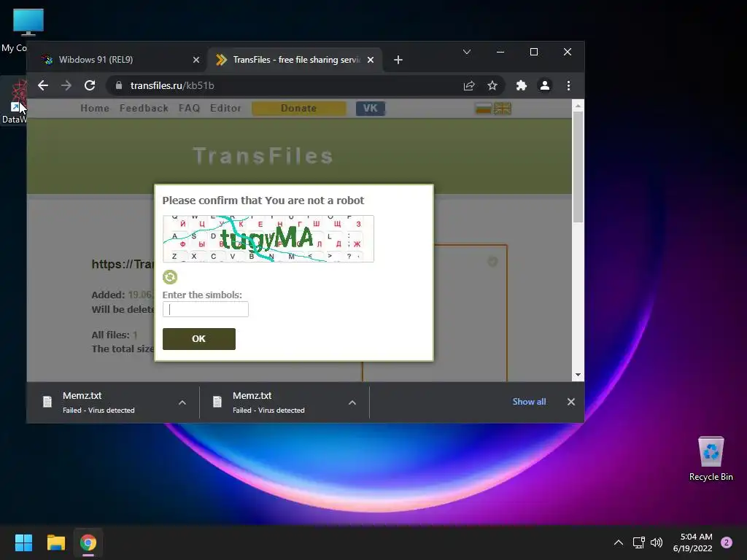
Task: Switch to TransFiles tab
Action: tap(295, 60)
